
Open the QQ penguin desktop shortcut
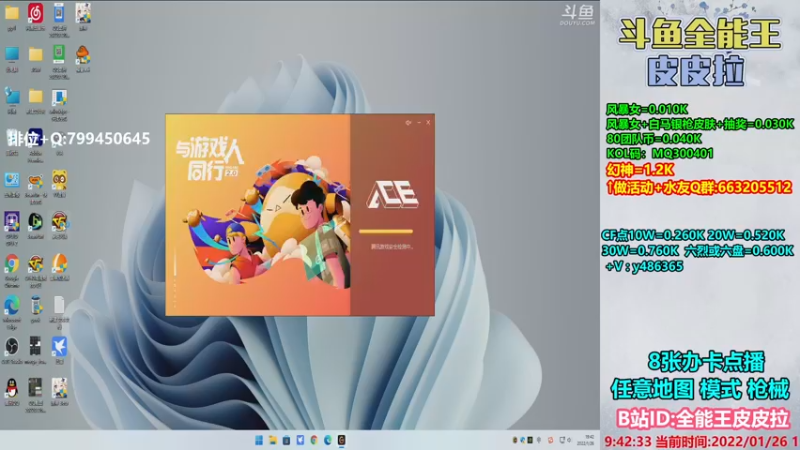[x=12, y=389]
